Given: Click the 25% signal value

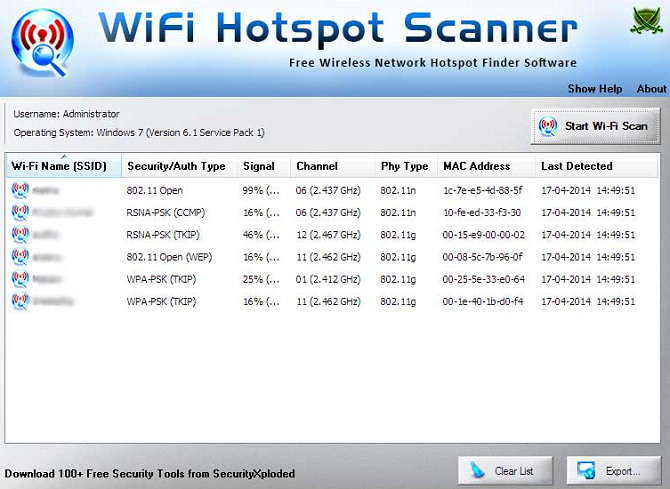Looking at the screenshot, I should click(x=261, y=280).
